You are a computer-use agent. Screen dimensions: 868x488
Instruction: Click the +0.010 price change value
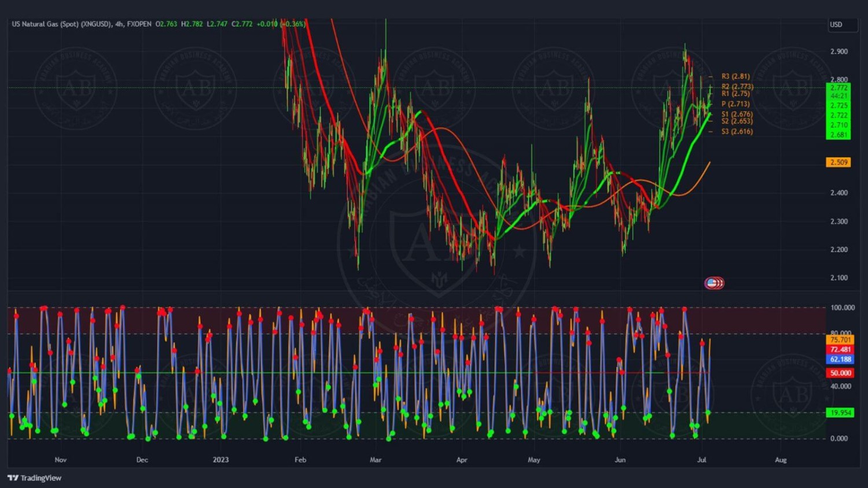coord(267,24)
